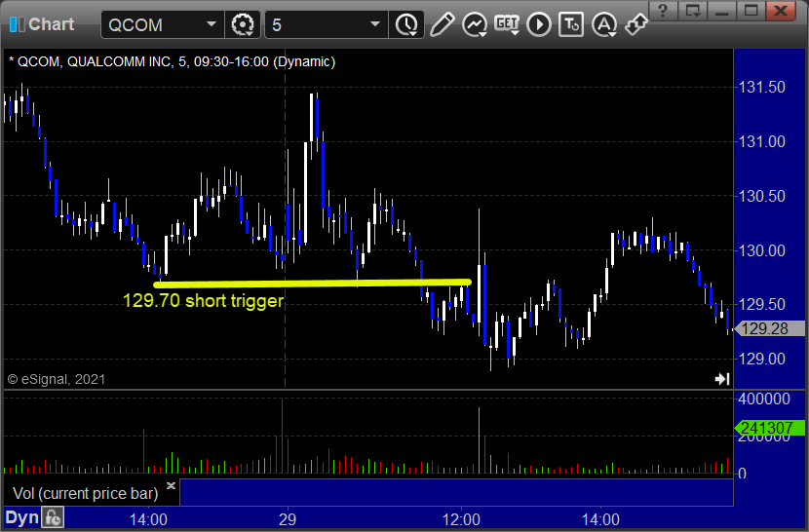Expand the interval 5 dropdown arrow
The width and height of the screenshot is (809, 532).
click(x=375, y=24)
